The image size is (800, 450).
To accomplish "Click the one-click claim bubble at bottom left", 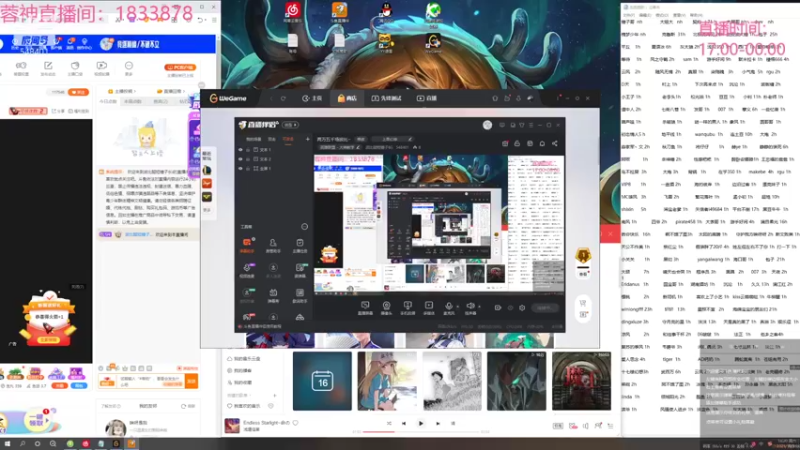I will [x=36, y=420].
